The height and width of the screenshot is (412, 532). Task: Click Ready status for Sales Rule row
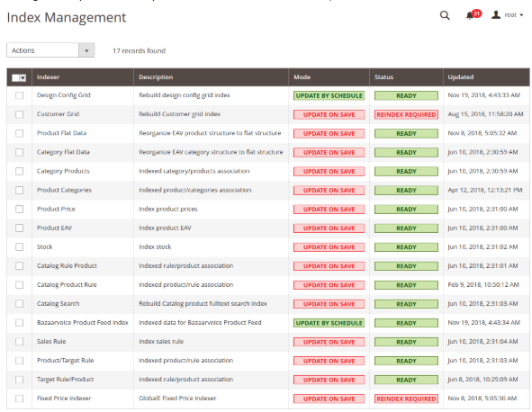pyautogui.click(x=406, y=342)
